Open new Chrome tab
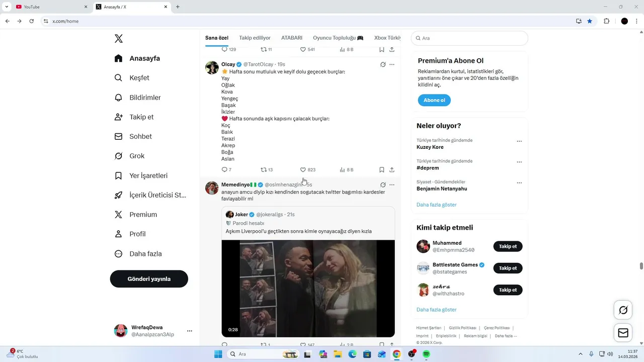The height and width of the screenshot is (362, 644). 178,7
